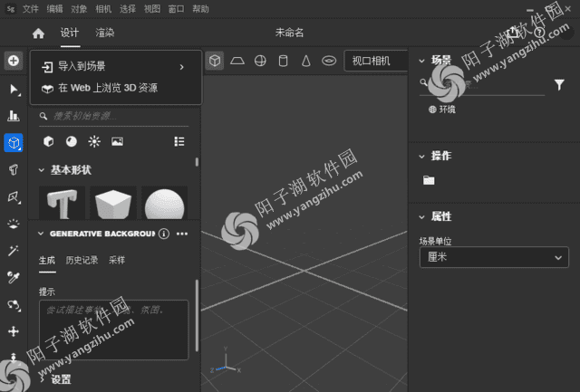
Task: Switch to the 设计 tab
Action: [70, 33]
